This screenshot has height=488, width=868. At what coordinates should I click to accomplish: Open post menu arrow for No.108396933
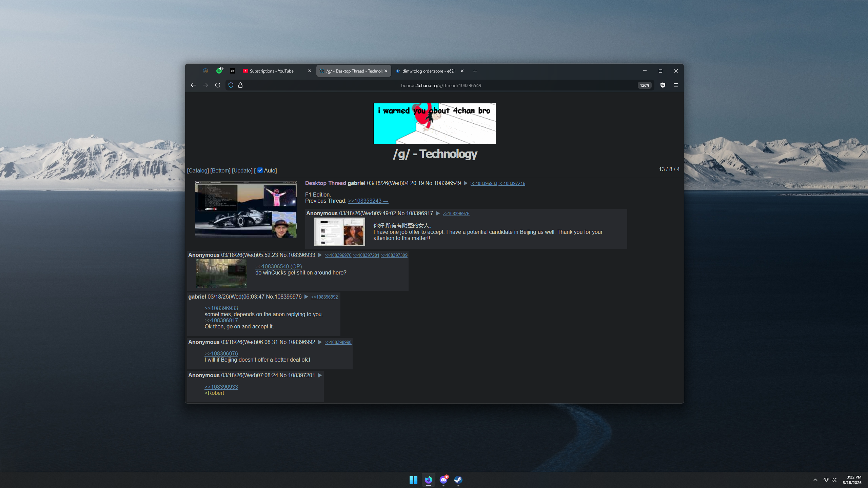point(320,255)
